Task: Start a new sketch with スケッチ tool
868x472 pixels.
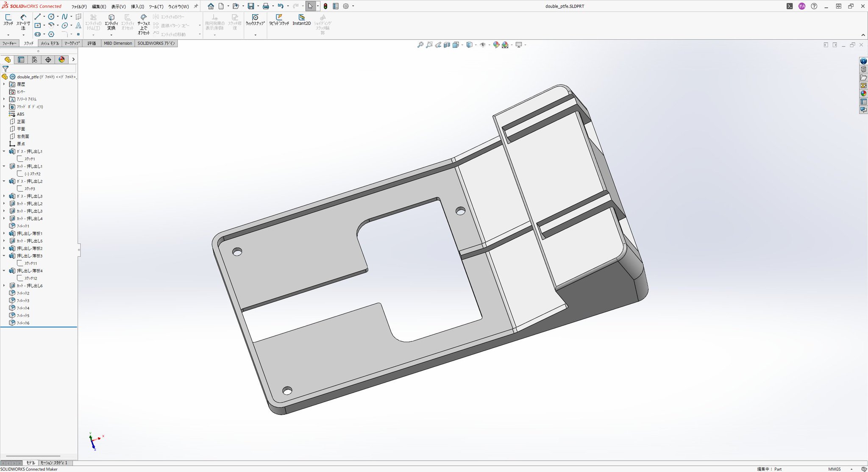Action: coord(8,19)
